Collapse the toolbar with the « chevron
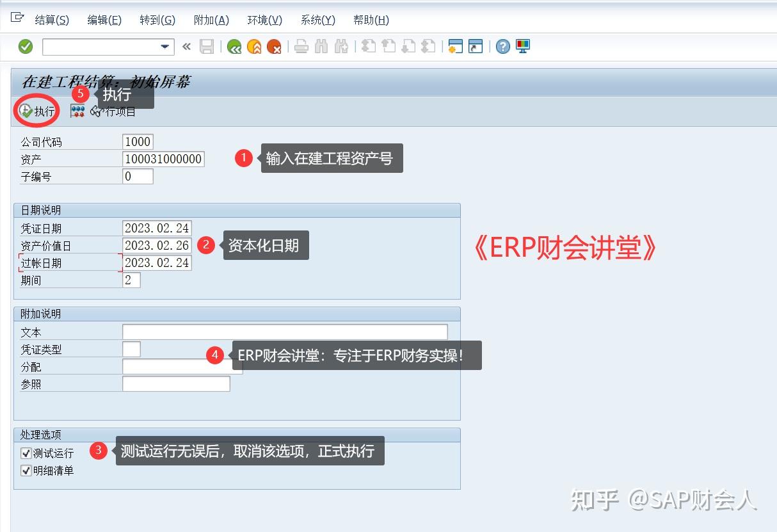777x532 pixels. click(x=186, y=46)
